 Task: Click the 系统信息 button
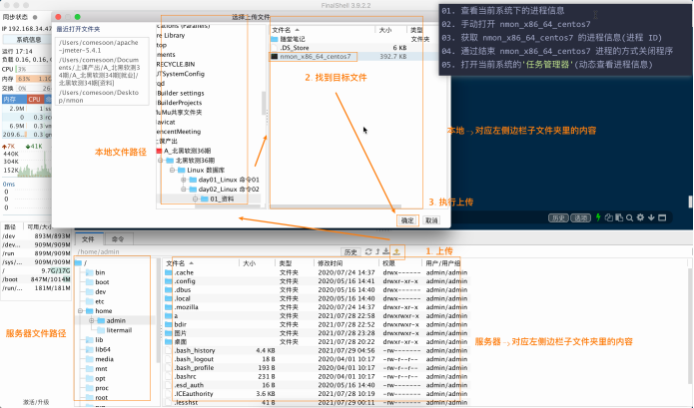[28, 39]
